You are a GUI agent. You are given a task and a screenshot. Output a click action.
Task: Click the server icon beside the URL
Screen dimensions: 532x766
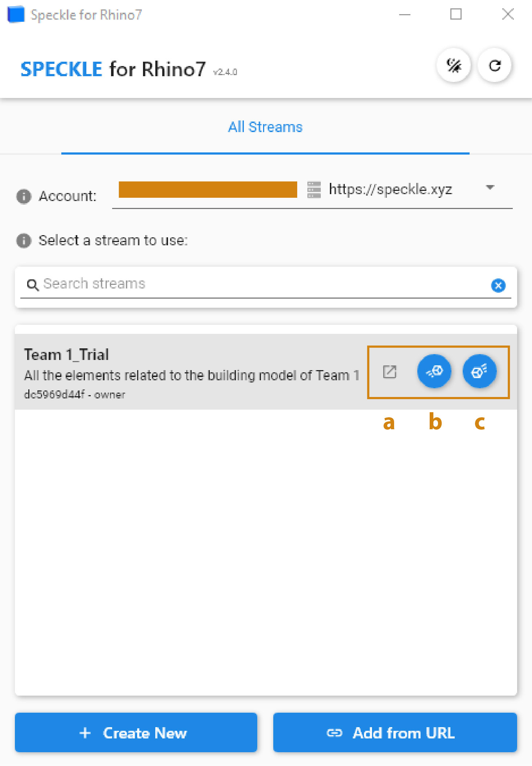[314, 189]
